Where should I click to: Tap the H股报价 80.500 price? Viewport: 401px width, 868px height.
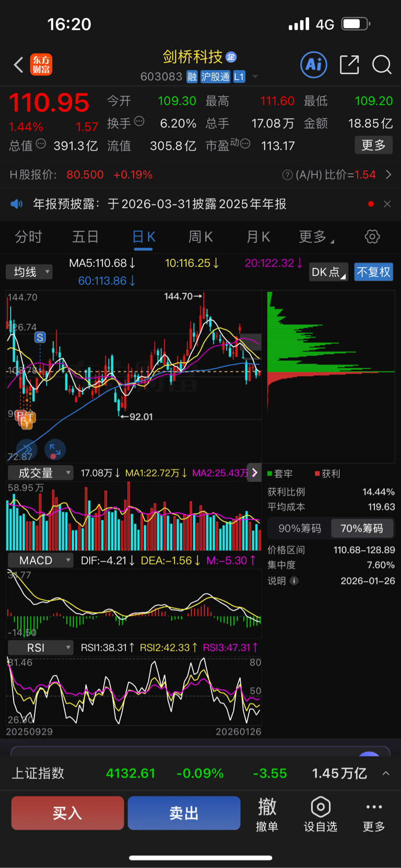pos(85,175)
